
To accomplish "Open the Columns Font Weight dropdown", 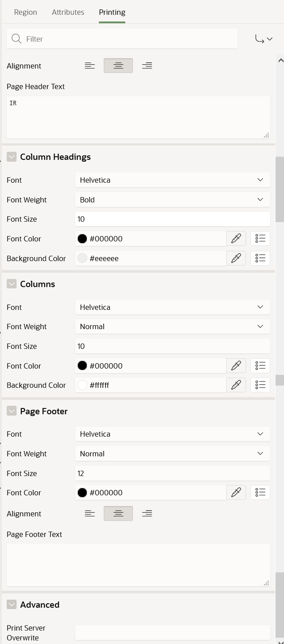I will [x=173, y=326].
